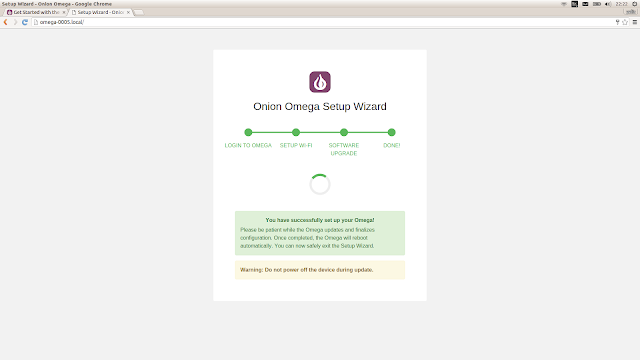Click the Software Upgrade step dot
The width and height of the screenshot is (640, 360).
344,132
